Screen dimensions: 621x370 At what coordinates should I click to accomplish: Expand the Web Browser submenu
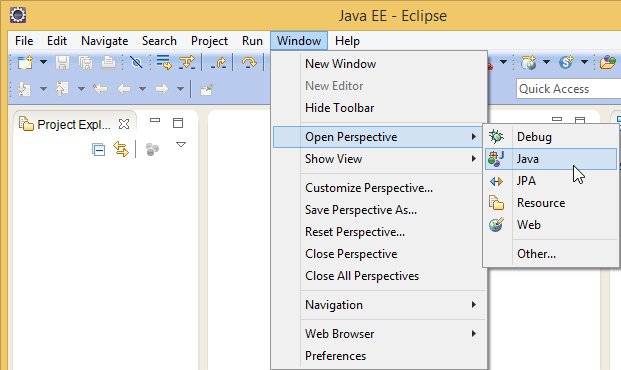coord(379,334)
